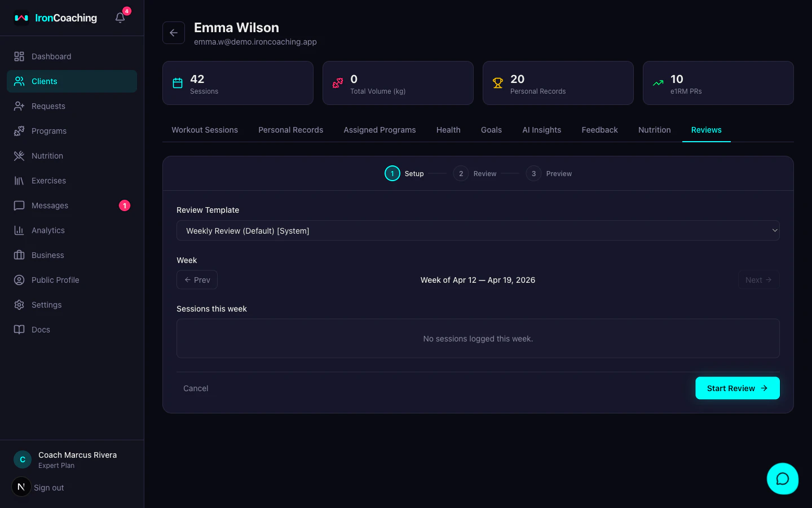
Task: Click the trophy icon on Personal Records card
Action: pyautogui.click(x=498, y=83)
